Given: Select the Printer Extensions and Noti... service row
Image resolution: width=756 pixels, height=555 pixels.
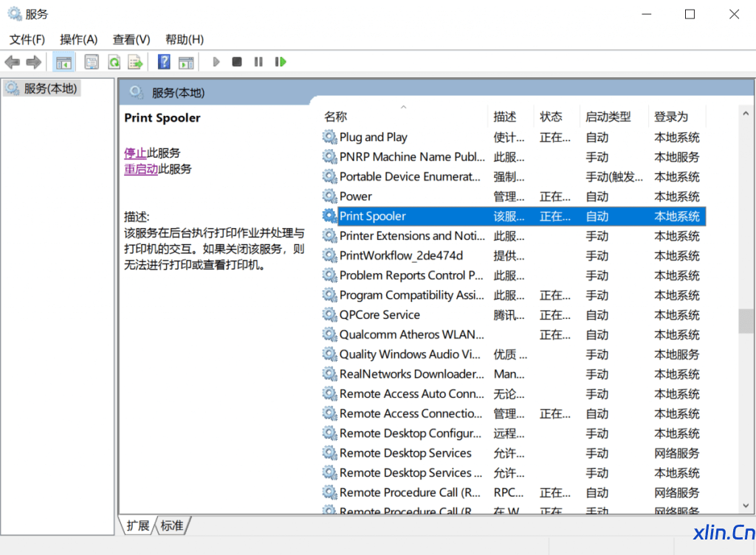Looking at the screenshot, I should point(513,236).
